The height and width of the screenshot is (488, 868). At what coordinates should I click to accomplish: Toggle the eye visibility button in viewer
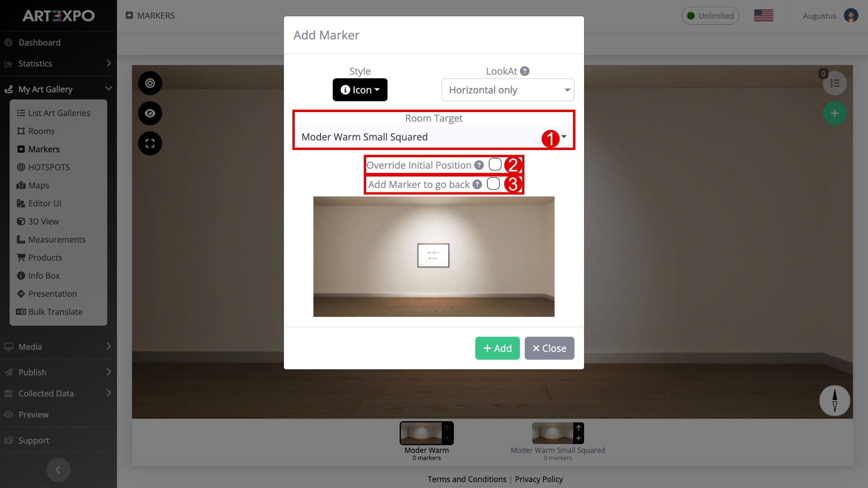click(150, 113)
